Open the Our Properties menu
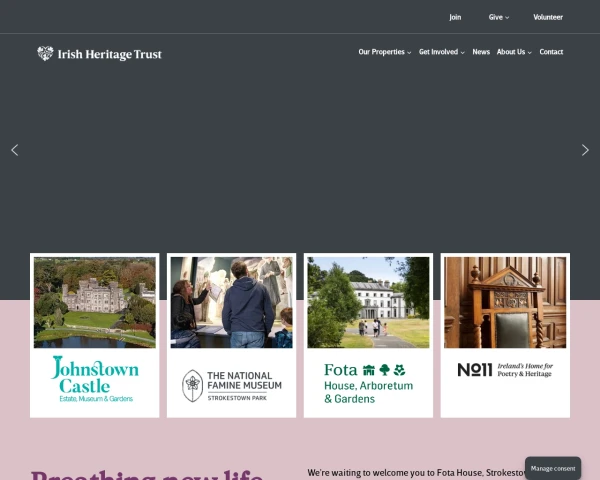This screenshot has height=480, width=600. tap(382, 52)
